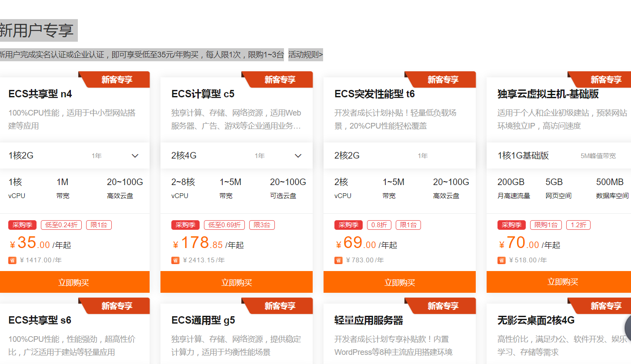Screen dimensions: 631x364
Task: Click the ¥69.00 /年起 price
Action: tap(366, 243)
